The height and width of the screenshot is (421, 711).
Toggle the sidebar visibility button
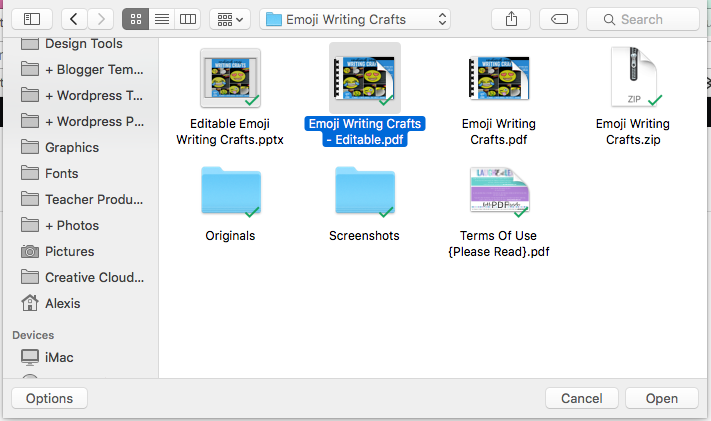[31, 19]
